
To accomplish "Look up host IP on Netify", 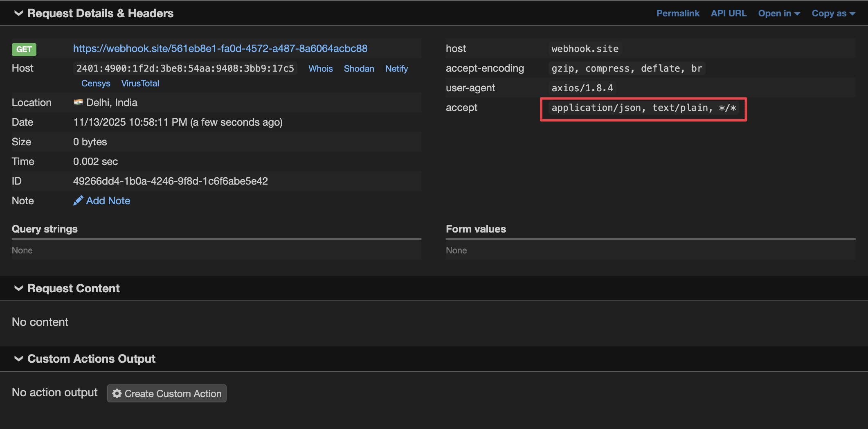I will pos(396,69).
